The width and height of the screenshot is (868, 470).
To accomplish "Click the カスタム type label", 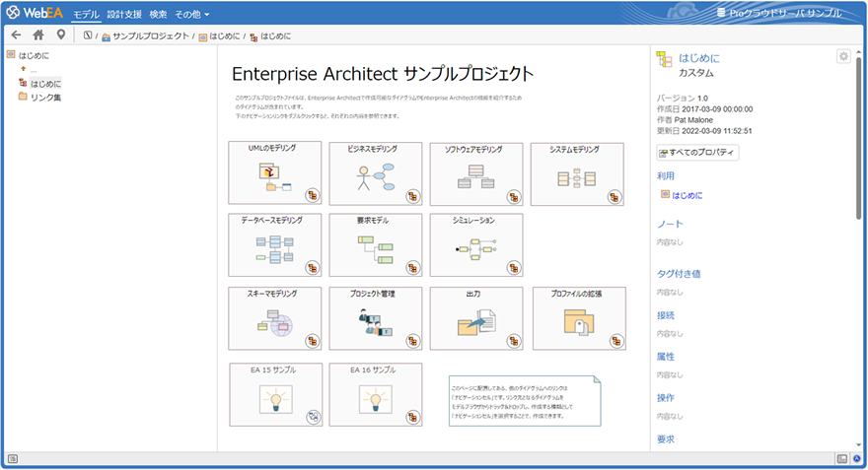I will [695, 73].
